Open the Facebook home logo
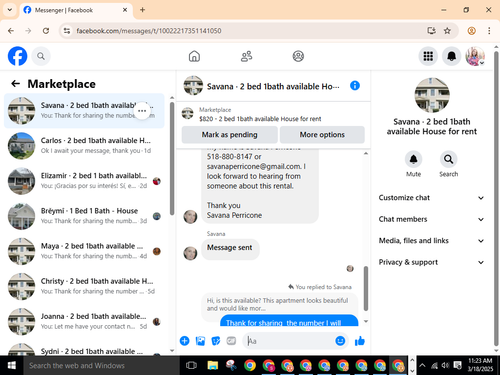Viewport: 500px width, 375px height. pos(17,56)
